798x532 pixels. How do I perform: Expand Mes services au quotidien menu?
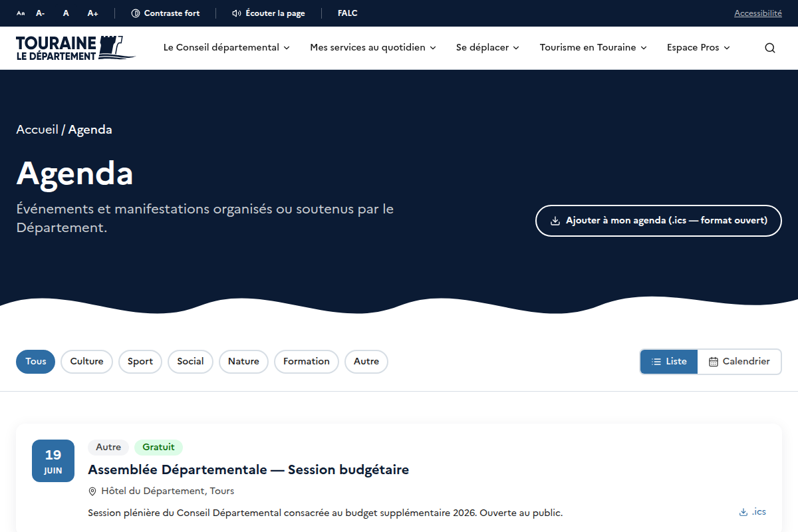click(373, 48)
